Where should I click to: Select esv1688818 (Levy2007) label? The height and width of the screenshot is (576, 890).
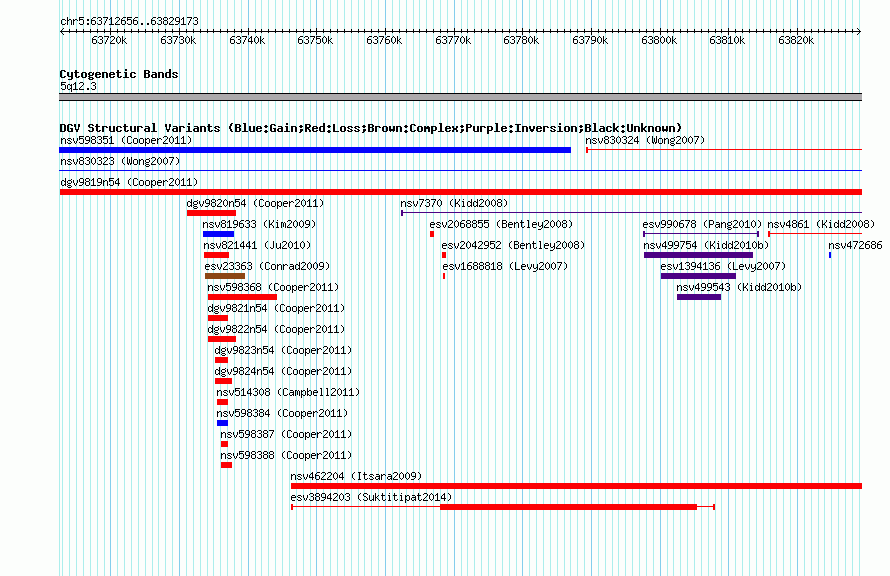505,266
